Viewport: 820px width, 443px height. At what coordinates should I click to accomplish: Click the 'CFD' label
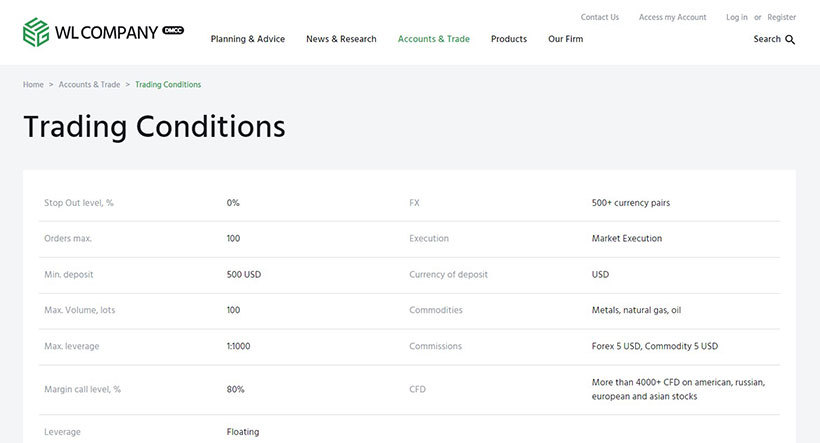click(x=417, y=390)
